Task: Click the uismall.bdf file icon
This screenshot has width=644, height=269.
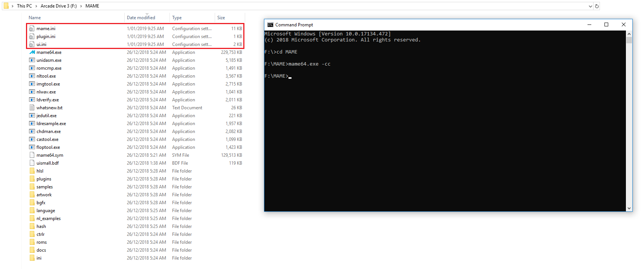Action: tap(32, 163)
